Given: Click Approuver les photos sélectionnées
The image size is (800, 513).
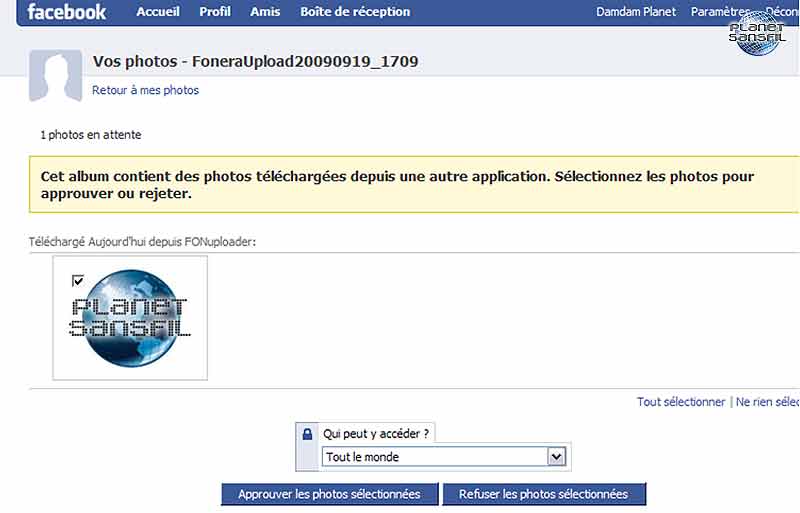Looking at the screenshot, I should (x=330, y=494).
